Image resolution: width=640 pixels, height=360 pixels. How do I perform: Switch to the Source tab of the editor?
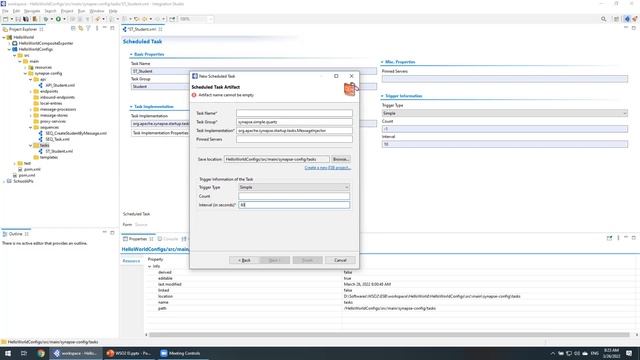141,224
